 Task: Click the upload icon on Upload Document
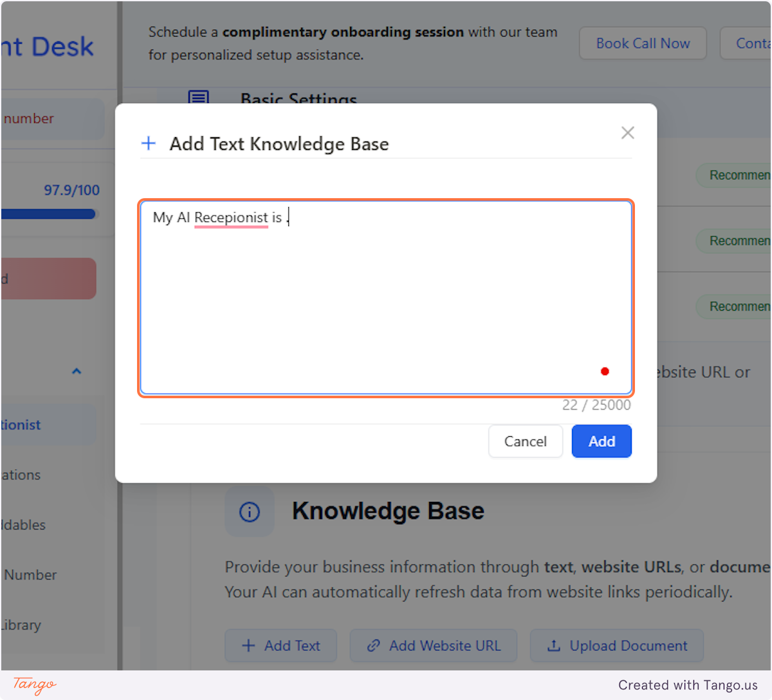[x=554, y=645]
